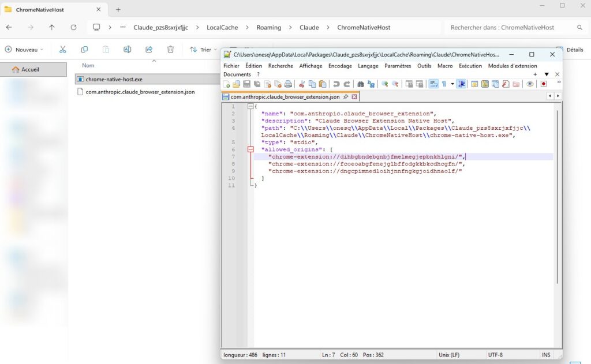Click Explorer rename icon

tap(128, 50)
